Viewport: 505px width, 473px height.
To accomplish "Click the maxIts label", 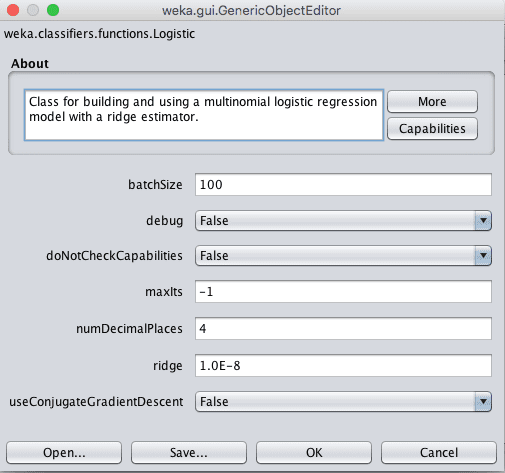I will point(164,292).
